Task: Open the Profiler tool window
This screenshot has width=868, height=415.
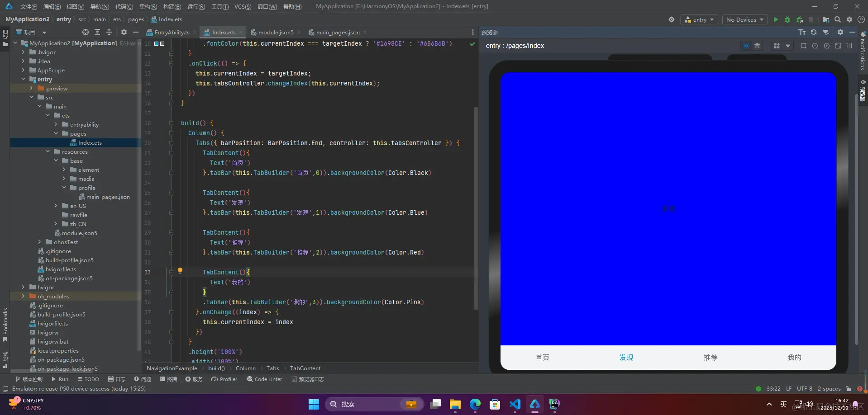Action: [x=224, y=379]
